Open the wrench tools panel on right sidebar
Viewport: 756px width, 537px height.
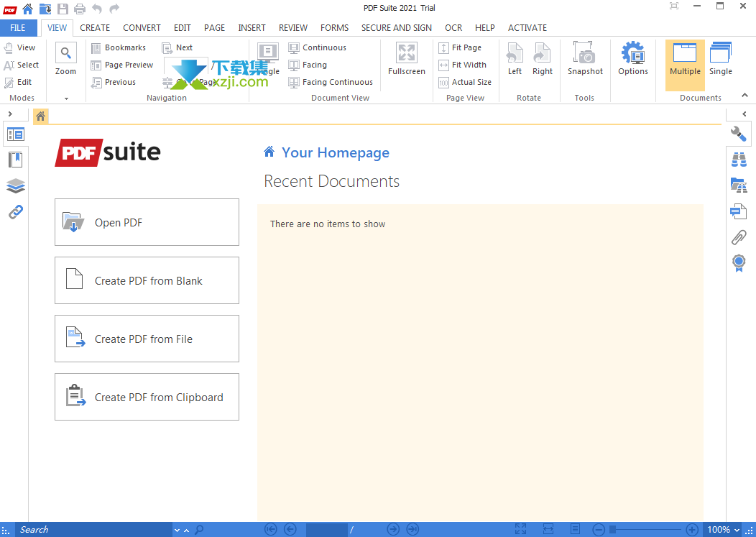click(x=738, y=134)
